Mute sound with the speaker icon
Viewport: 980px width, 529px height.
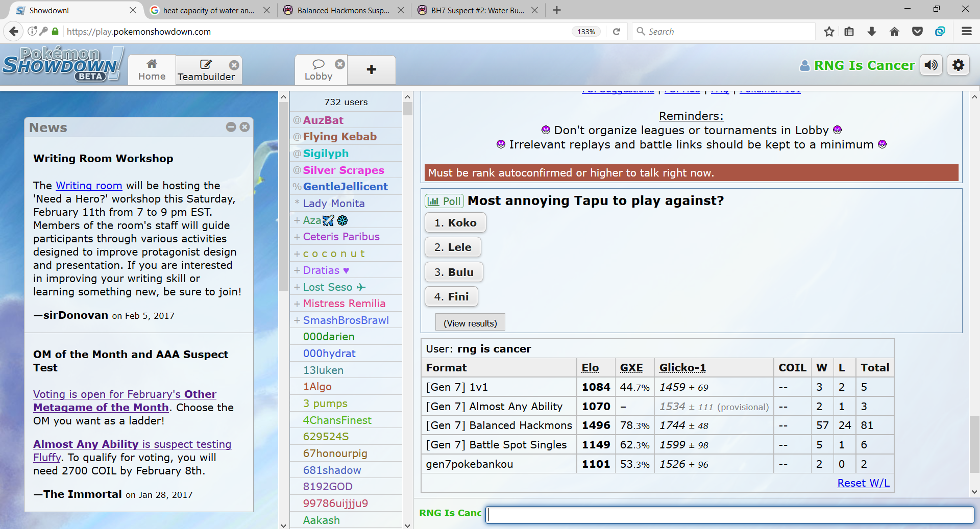click(932, 65)
